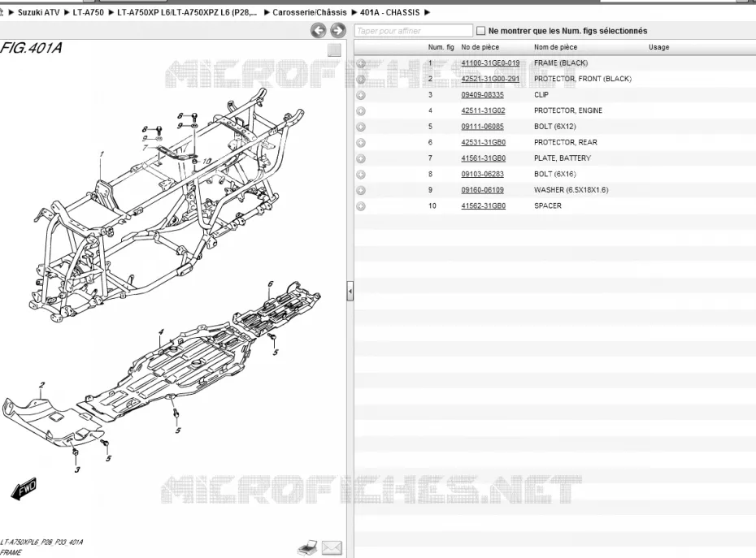Open part number 42531-31GB0

(x=483, y=143)
